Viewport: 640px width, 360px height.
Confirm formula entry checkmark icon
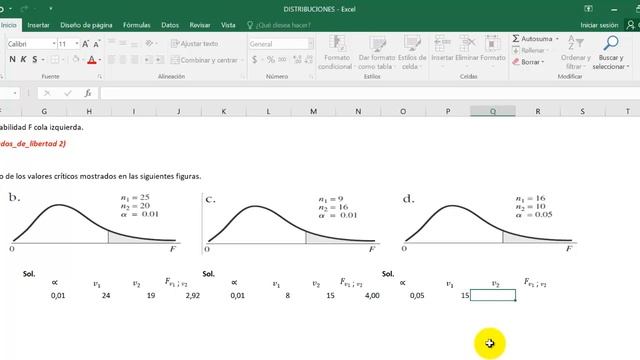click(67, 93)
